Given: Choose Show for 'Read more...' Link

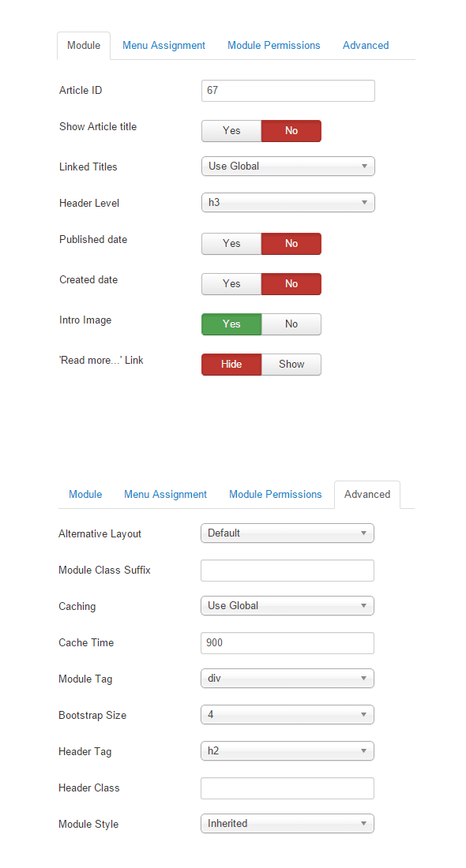Looking at the screenshot, I should tap(291, 365).
